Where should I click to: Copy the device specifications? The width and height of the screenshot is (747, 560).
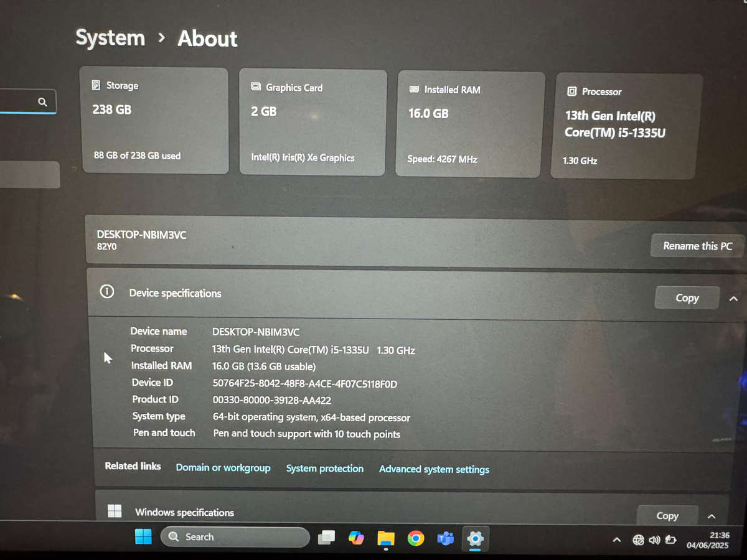[686, 297]
